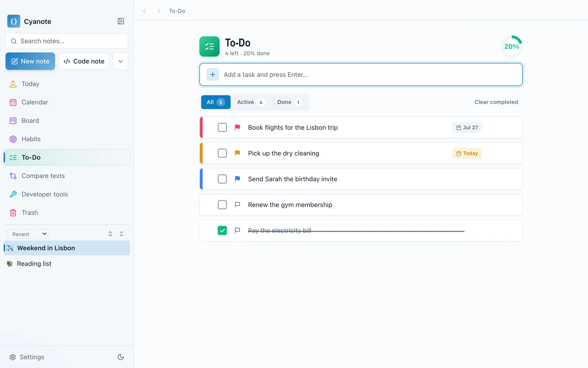Uncheck Pay the electricity bill
588x368 pixels.
pyautogui.click(x=222, y=230)
